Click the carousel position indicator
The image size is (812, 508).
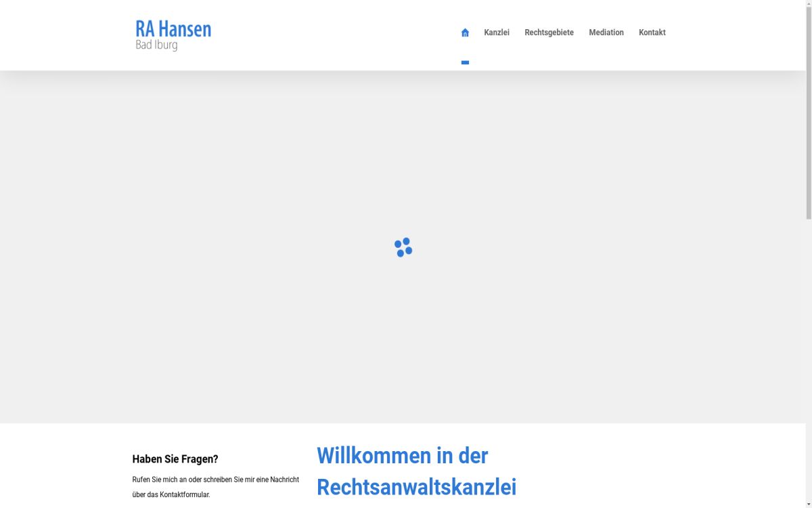click(465, 62)
